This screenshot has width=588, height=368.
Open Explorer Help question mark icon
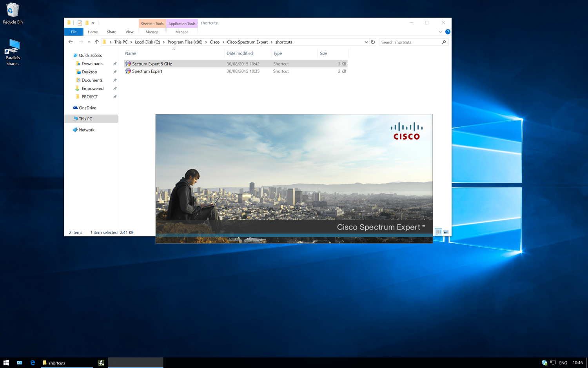pyautogui.click(x=448, y=32)
